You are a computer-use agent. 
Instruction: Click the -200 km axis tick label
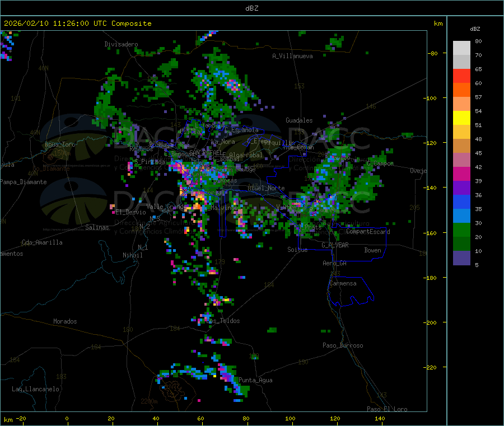pyautogui.click(x=430, y=322)
